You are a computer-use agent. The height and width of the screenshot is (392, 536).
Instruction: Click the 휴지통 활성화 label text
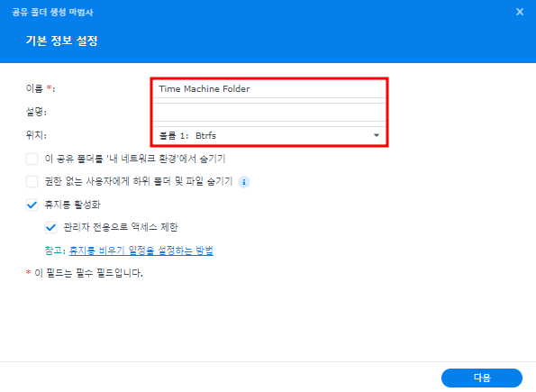click(x=72, y=205)
